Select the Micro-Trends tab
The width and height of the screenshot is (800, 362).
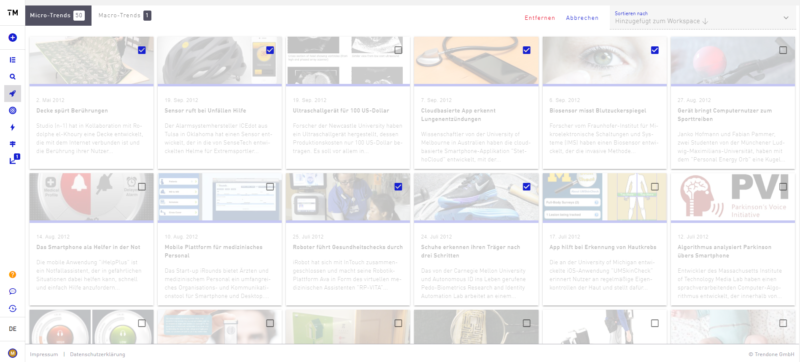pos(58,16)
